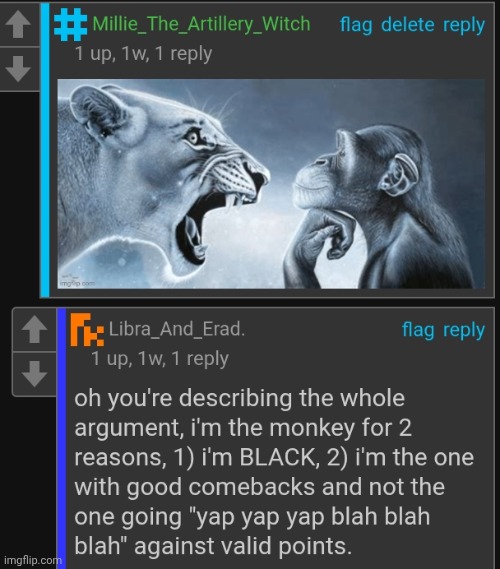Open the lioness and chimp image
Screen dimensions: 500x569
(x=271, y=184)
